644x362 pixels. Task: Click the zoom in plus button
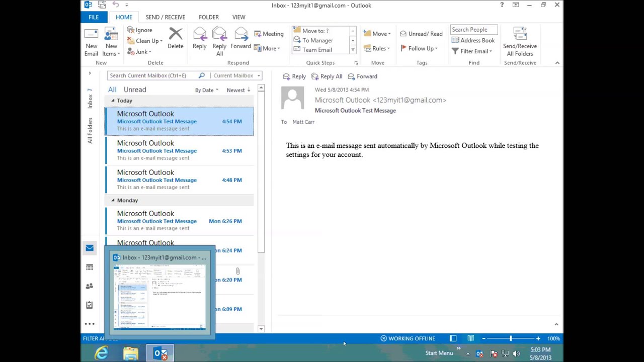point(538,338)
